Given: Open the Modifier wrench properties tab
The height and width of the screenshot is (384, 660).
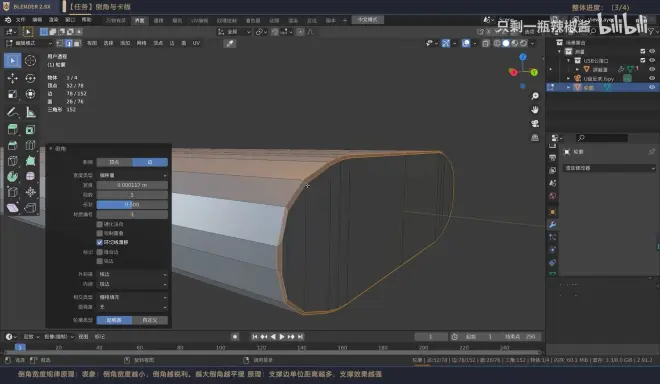Looking at the screenshot, I should tap(553, 224).
